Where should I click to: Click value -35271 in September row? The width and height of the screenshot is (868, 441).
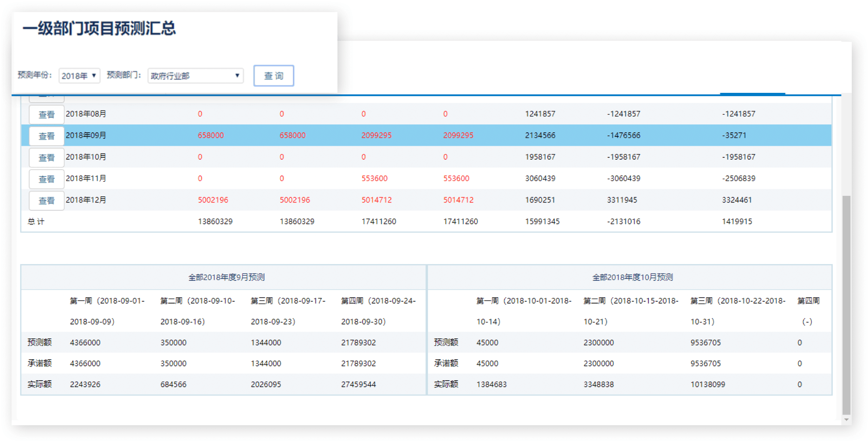(734, 135)
